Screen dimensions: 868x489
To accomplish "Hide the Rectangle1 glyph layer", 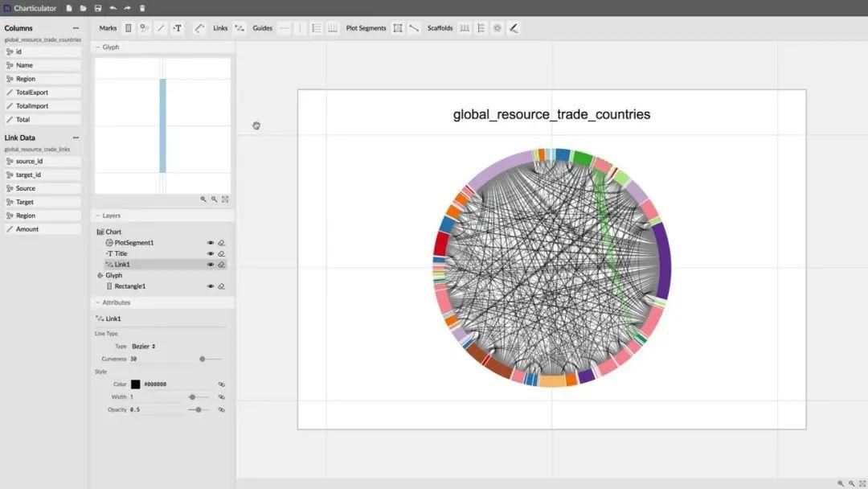I will point(211,286).
